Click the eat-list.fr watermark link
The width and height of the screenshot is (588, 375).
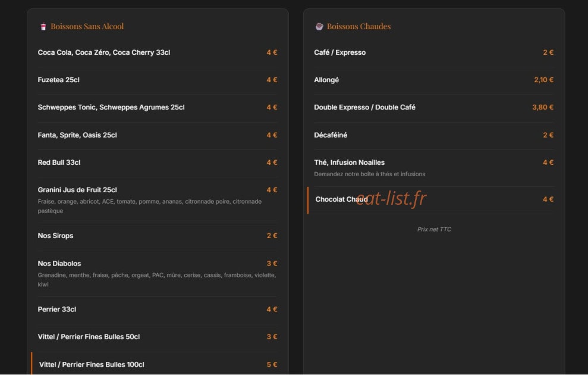391,199
